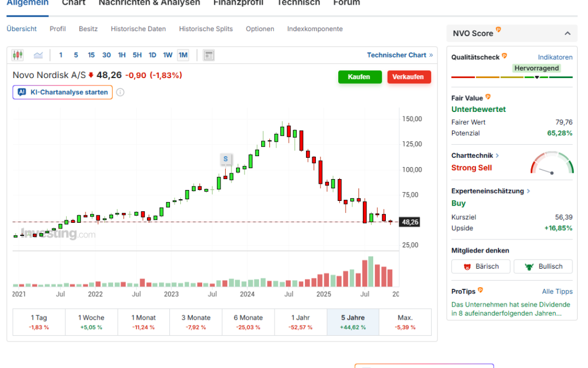Expand the Charttechnik section
Screen dimensions: 588x368
[x=497, y=156]
